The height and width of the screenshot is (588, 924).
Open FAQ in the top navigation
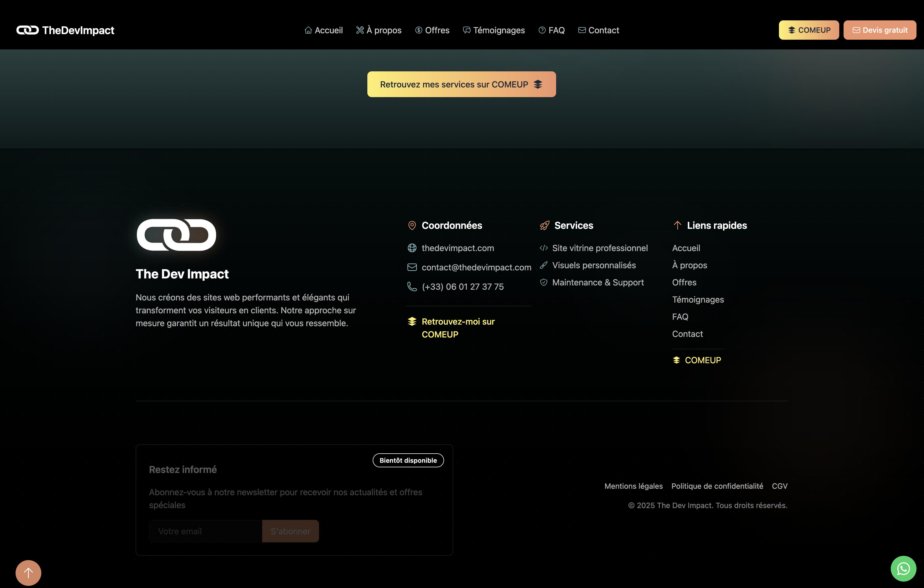[x=551, y=30]
